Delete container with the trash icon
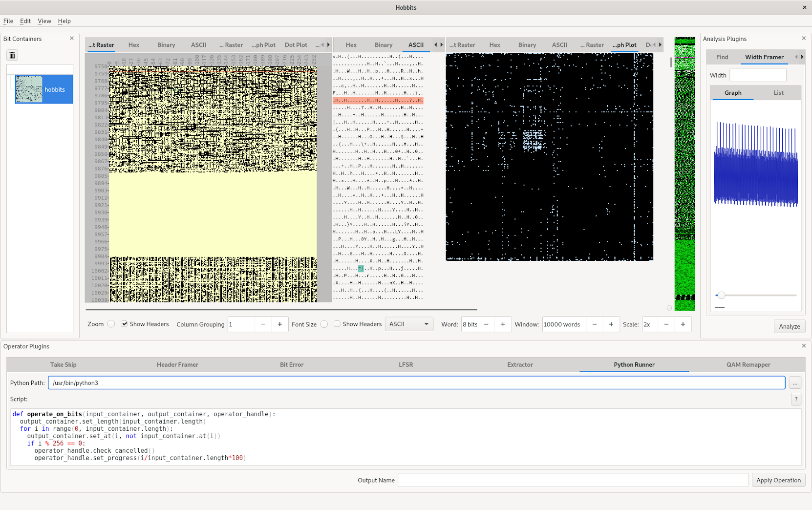This screenshot has width=812, height=510. (13, 55)
